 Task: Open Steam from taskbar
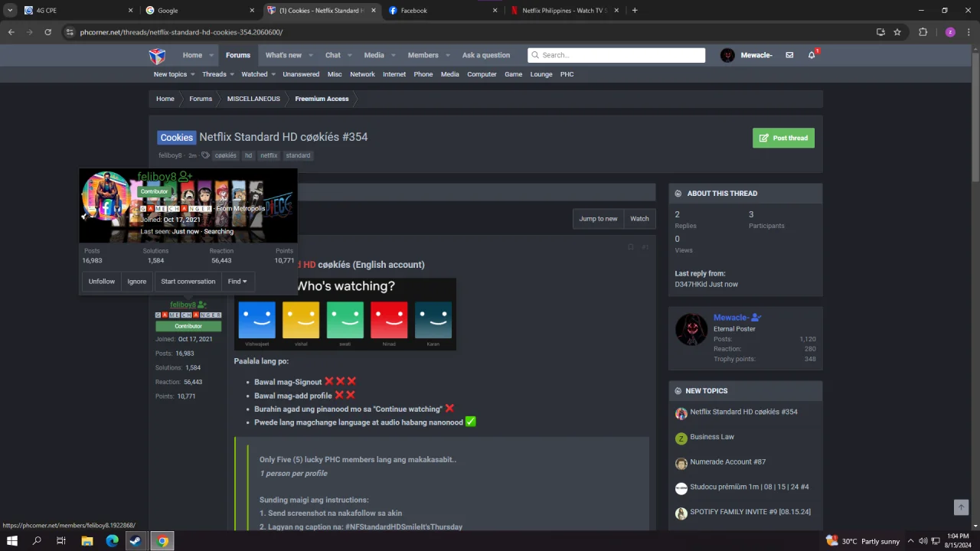[136, 541]
